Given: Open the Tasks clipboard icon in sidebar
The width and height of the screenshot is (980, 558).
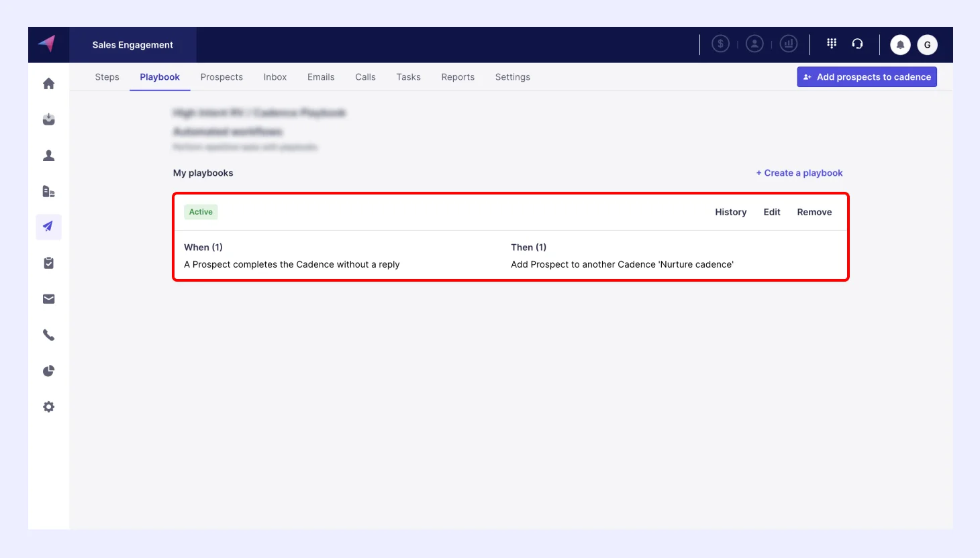Looking at the screenshot, I should coord(48,262).
